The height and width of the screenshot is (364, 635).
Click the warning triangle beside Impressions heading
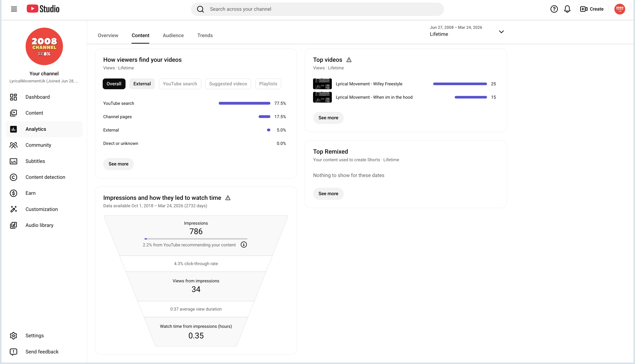[x=228, y=198]
